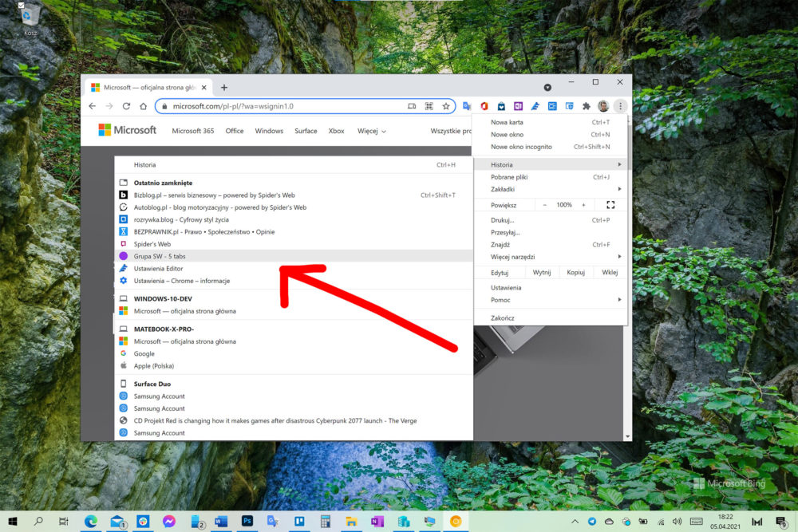798x532 pixels.
Task: Click the Wklej button
Action: click(x=610, y=272)
